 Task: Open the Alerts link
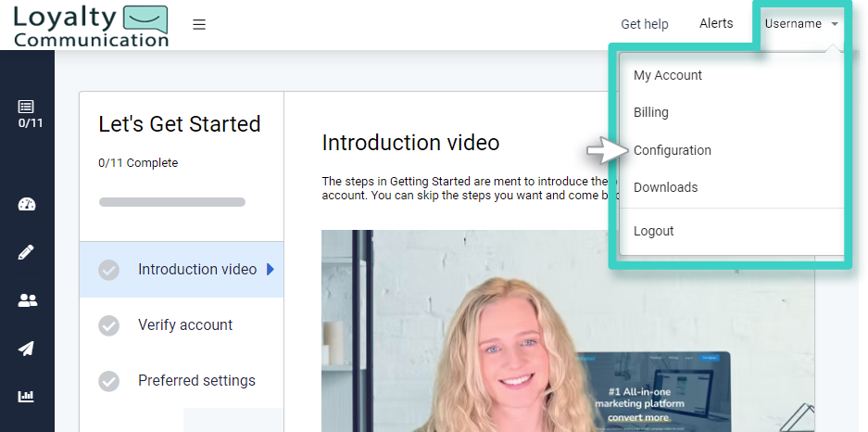pos(716,24)
